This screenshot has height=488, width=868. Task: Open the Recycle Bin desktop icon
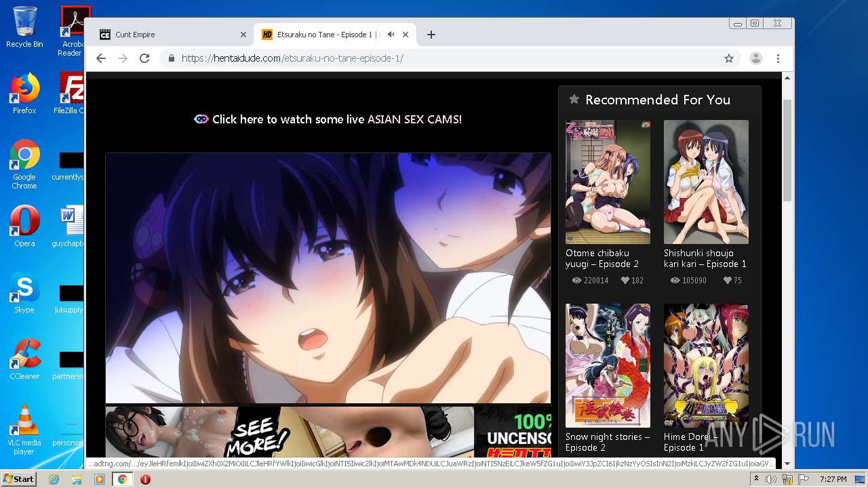click(x=24, y=27)
